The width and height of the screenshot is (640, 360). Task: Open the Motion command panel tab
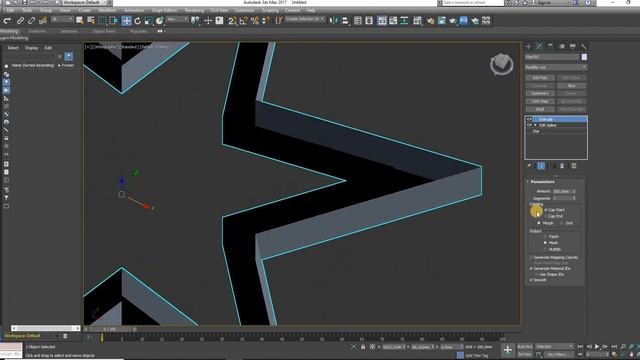point(562,46)
